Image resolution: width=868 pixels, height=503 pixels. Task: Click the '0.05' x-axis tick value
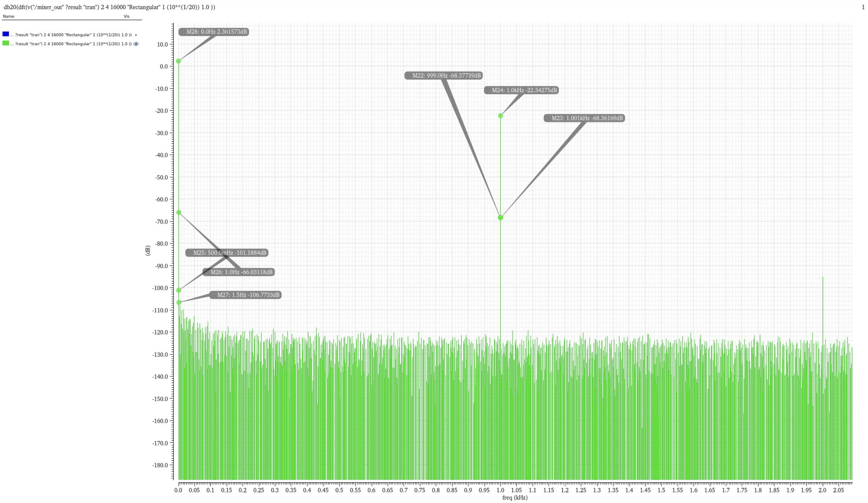(194, 490)
